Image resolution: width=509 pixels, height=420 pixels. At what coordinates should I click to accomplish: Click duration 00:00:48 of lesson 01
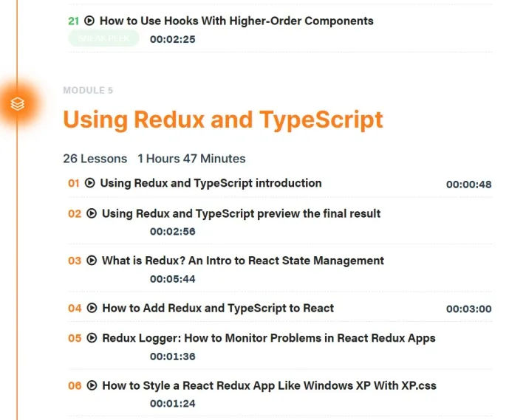469,185
